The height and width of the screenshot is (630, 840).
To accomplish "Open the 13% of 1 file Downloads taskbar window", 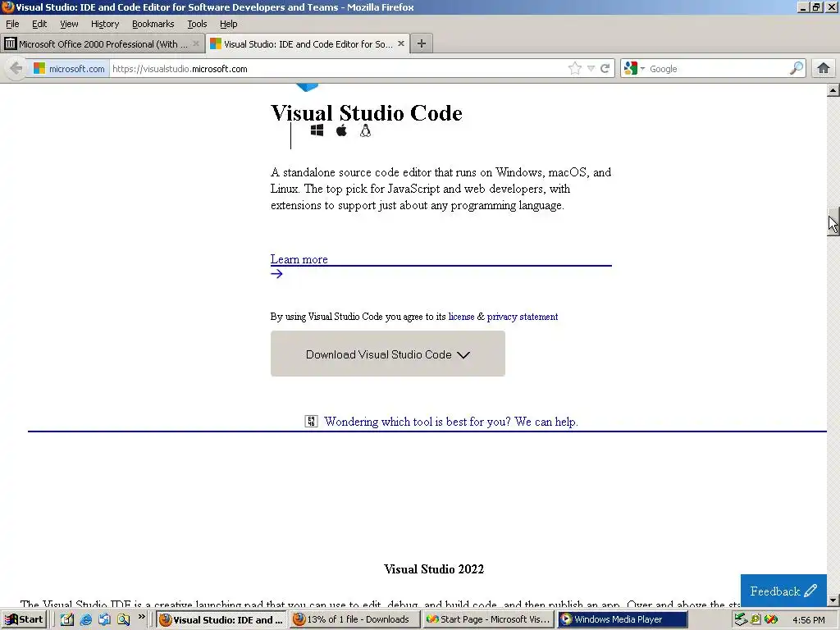I will (x=354, y=620).
